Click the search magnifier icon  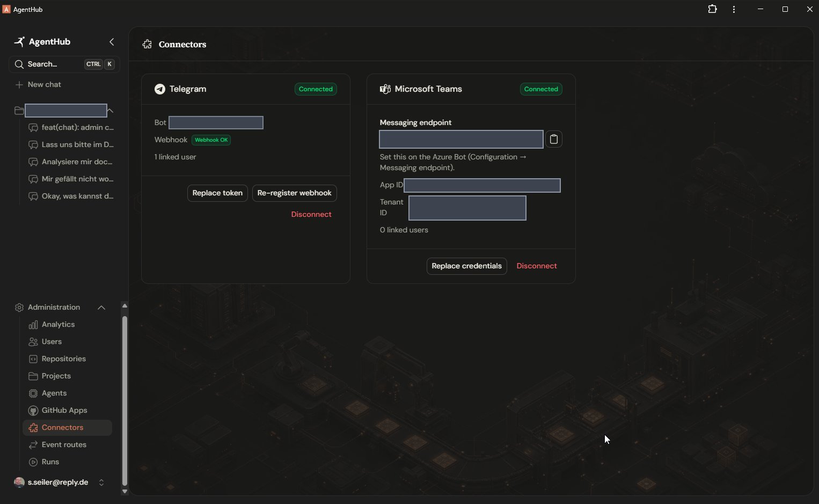pyautogui.click(x=19, y=64)
